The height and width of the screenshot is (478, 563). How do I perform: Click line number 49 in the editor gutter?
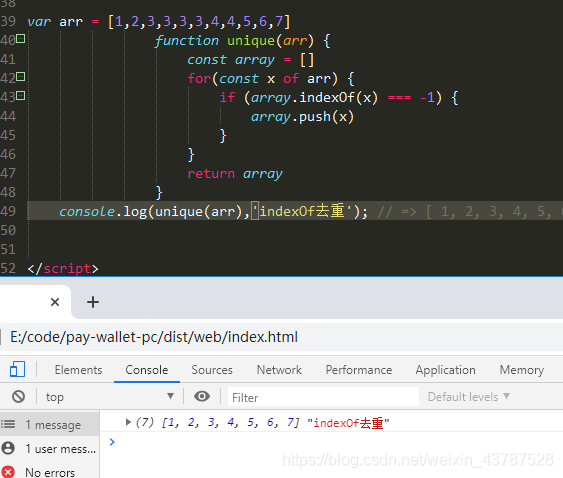(8, 211)
